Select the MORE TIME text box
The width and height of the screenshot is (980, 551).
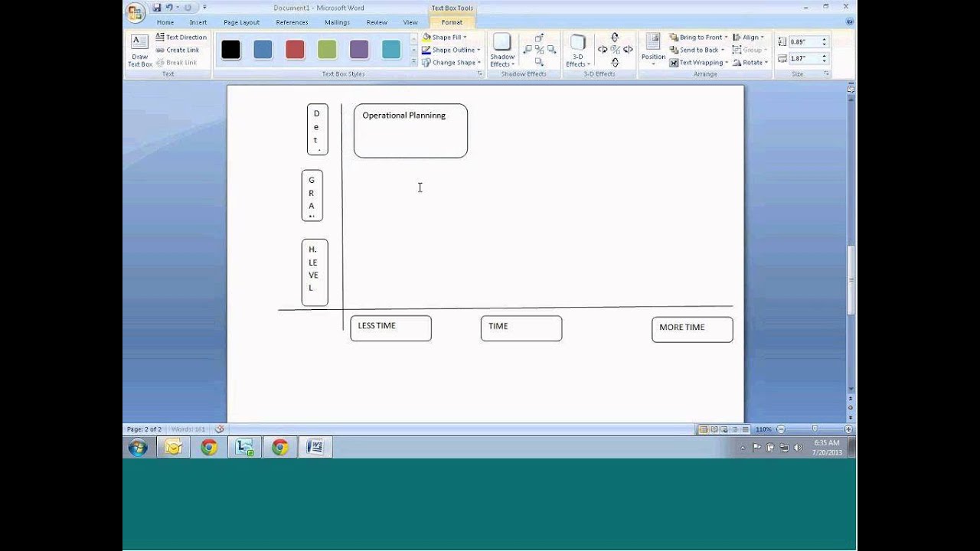(x=692, y=330)
